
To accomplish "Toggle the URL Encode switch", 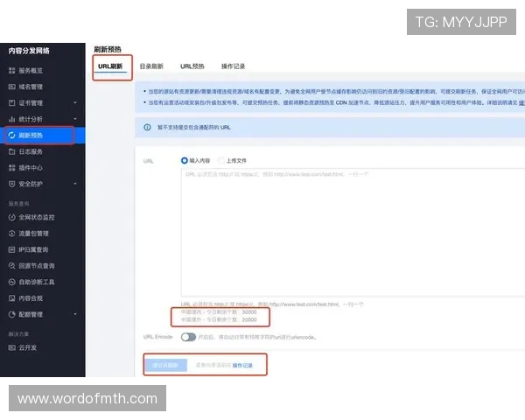I will pos(188,337).
